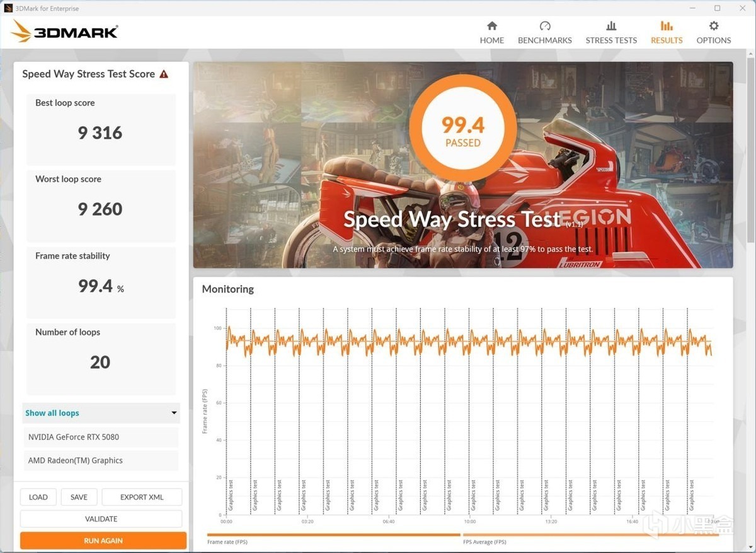Switch to the BENCHMARKS tab
This screenshot has height=553, width=756.
[x=545, y=33]
